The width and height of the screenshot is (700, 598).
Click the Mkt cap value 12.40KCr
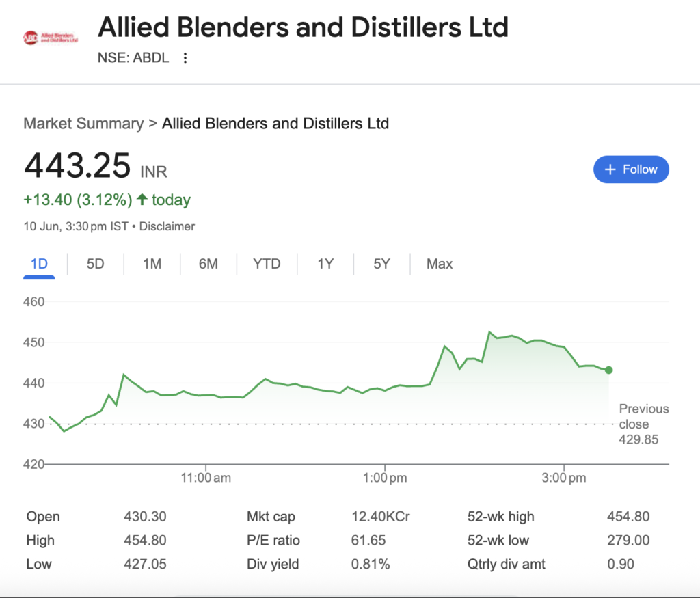(x=380, y=517)
